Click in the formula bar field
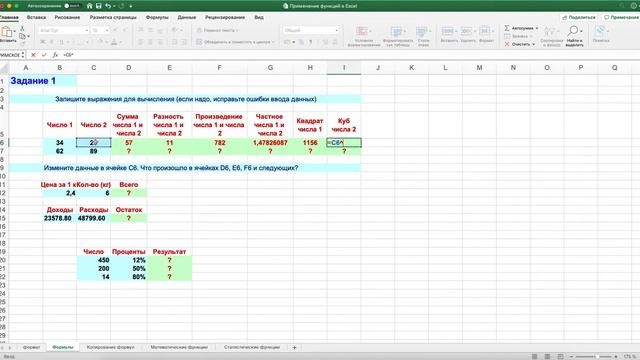The image size is (640, 360). point(351,55)
